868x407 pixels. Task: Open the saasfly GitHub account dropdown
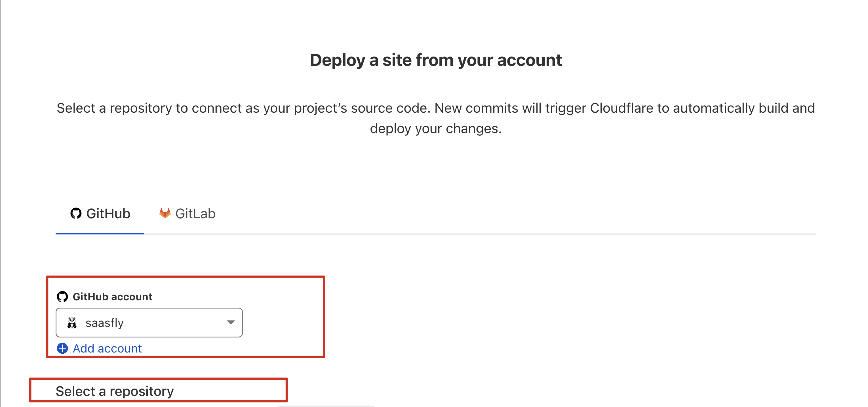(149, 323)
